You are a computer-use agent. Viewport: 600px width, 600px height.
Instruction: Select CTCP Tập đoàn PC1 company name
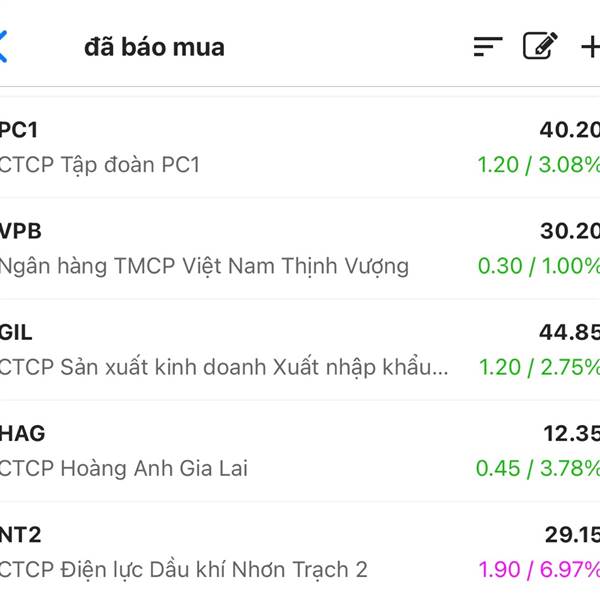tap(99, 165)
